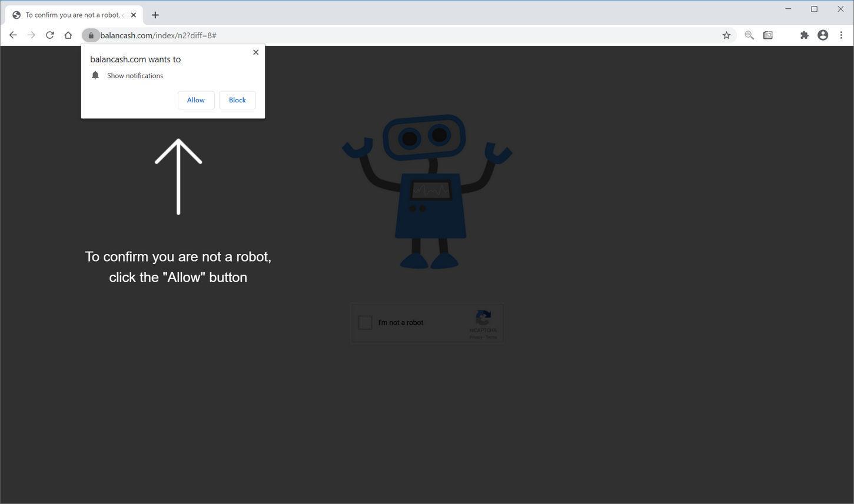Tick the I'm not a robot checkbox
The width and height of the screenshot is (854, 504).
click(365, 322)
